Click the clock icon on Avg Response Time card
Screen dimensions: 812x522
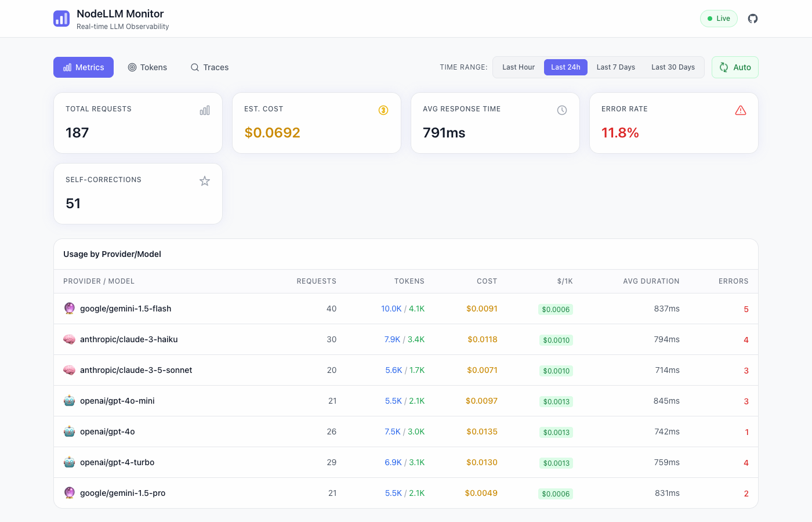point(561,110)
